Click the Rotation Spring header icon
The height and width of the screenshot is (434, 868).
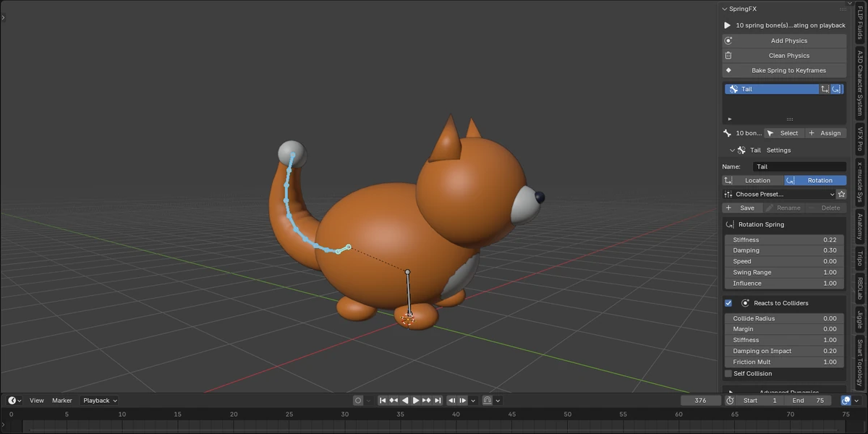(x=730, y=224)
